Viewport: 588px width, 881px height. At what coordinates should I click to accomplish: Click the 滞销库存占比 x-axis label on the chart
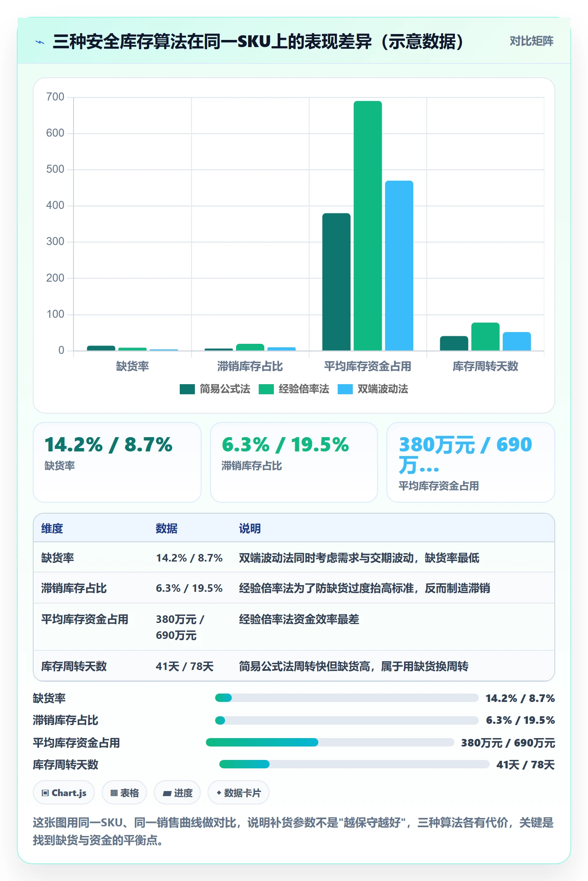[250, 366]
